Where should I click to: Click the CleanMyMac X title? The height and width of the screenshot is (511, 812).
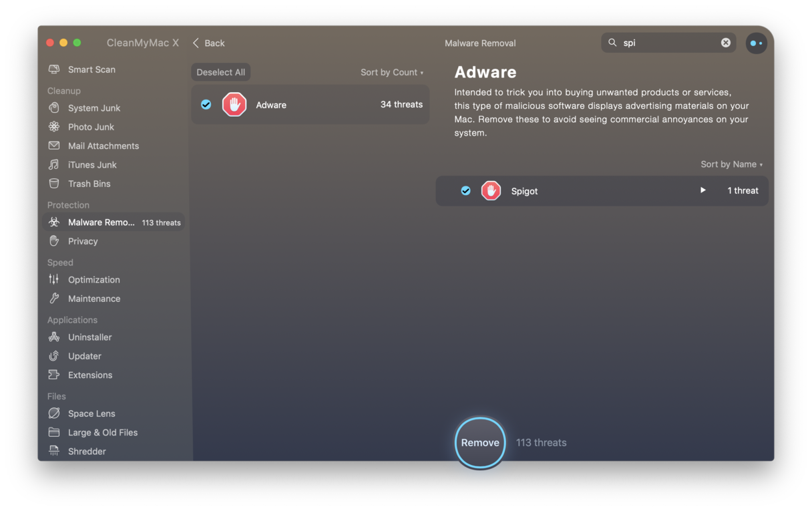(x=143, y=43)
